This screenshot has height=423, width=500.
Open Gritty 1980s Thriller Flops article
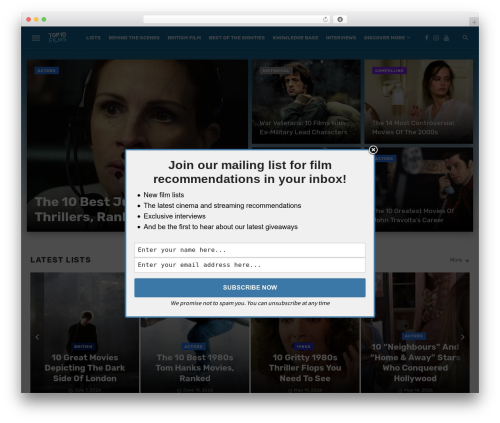[305, 368]
